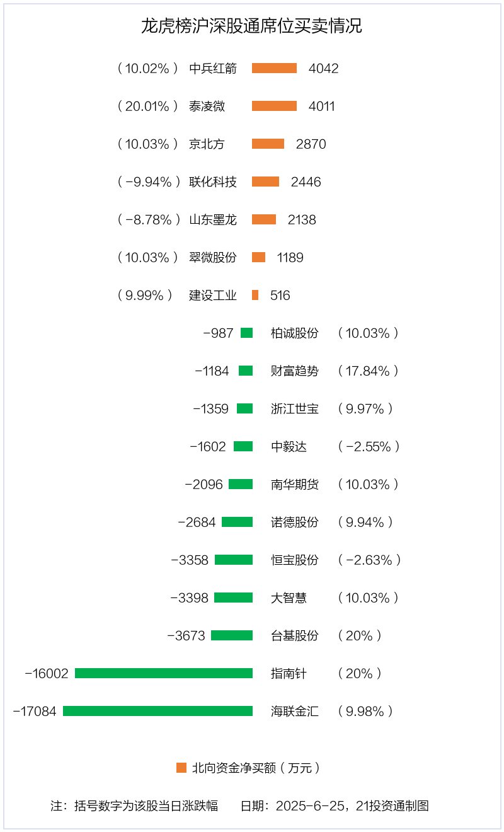This screenshot has height=832, width=504.
Task: Click the orange legend swatch for 北向资金净买额
Action: (181, 768)
